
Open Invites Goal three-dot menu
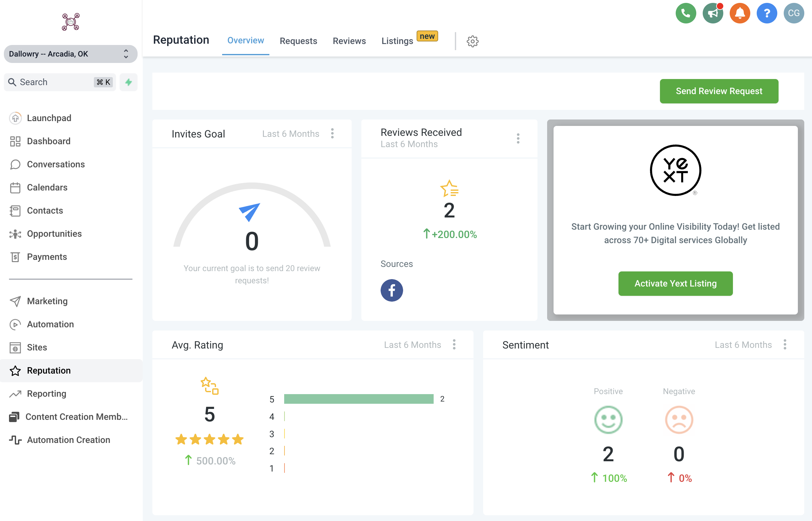coord(332,134)
